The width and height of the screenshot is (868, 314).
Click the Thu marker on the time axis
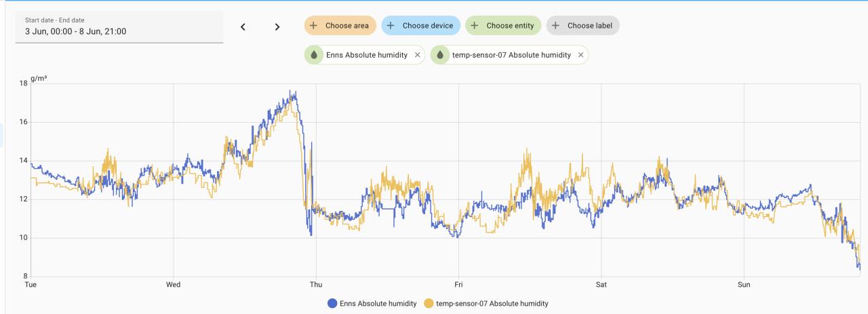point(316,284)
